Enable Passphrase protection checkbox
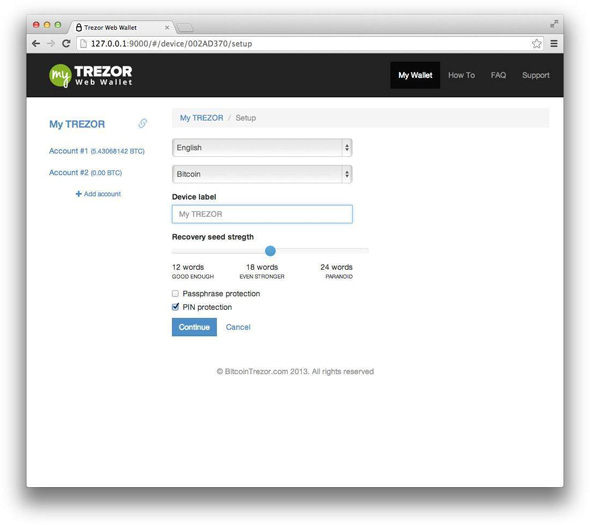The height and width of the screenshot is (525, 590). [x=175, y=294]
